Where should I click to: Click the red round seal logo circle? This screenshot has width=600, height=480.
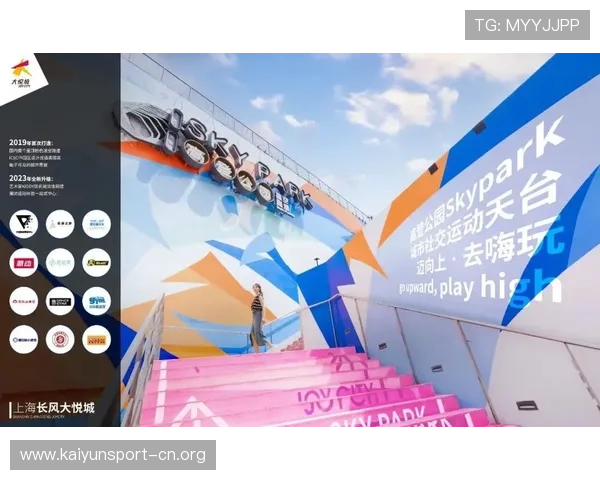(60, 340)
